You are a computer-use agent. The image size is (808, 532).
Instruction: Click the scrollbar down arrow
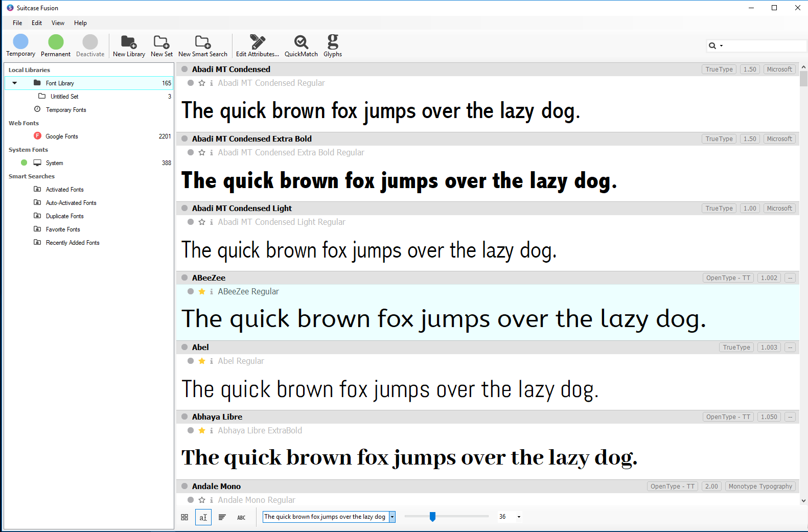(803, 501)
